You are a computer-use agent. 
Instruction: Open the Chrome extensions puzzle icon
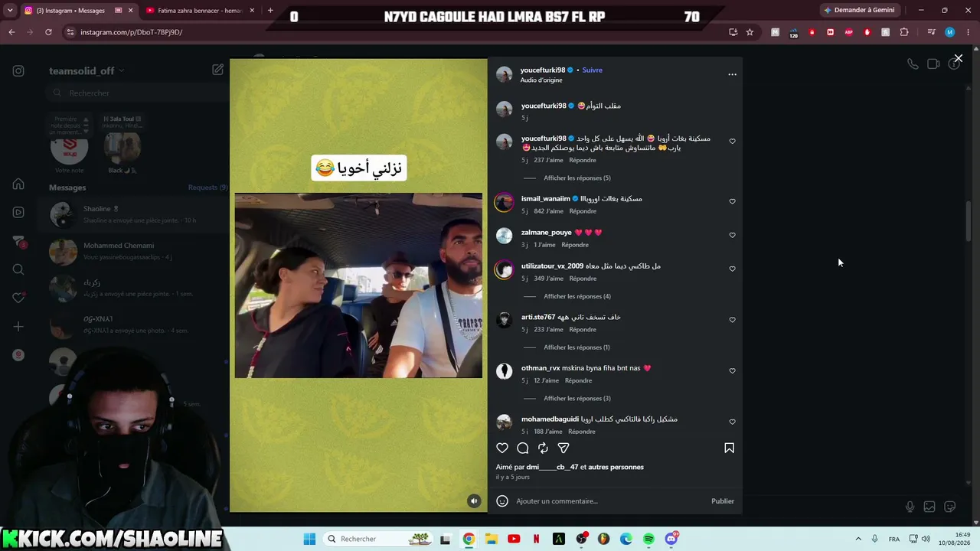pyautogui.click(x=904, y=32)
